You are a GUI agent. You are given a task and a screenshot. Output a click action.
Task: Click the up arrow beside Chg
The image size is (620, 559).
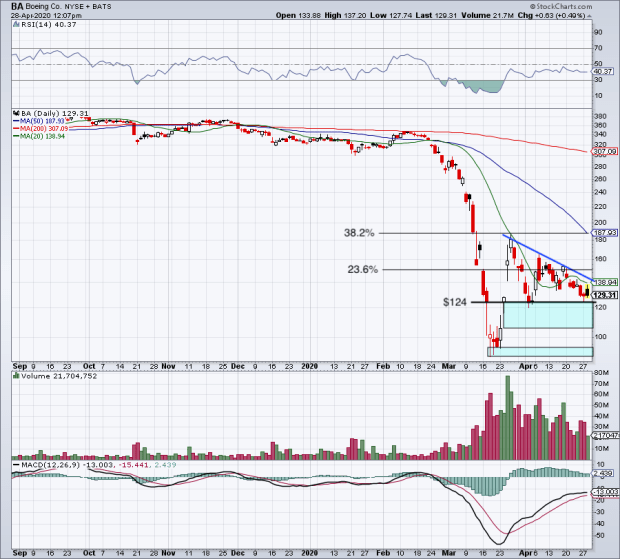point(589,16)
